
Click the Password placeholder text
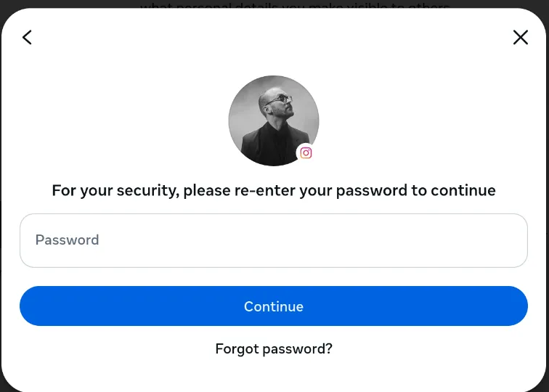[68, 240]
